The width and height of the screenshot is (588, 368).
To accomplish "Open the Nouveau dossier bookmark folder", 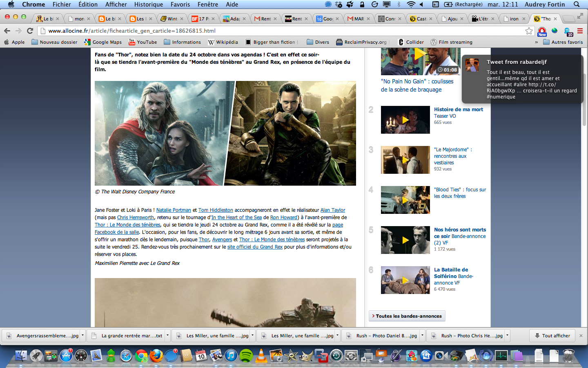I will point(54,42).
